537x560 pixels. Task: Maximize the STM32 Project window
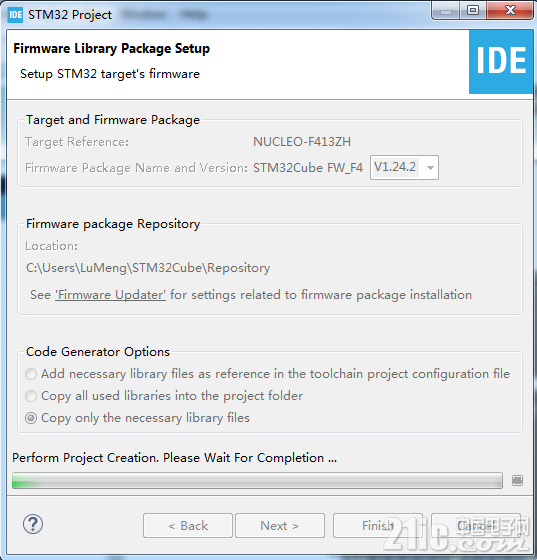coord(473,11)
